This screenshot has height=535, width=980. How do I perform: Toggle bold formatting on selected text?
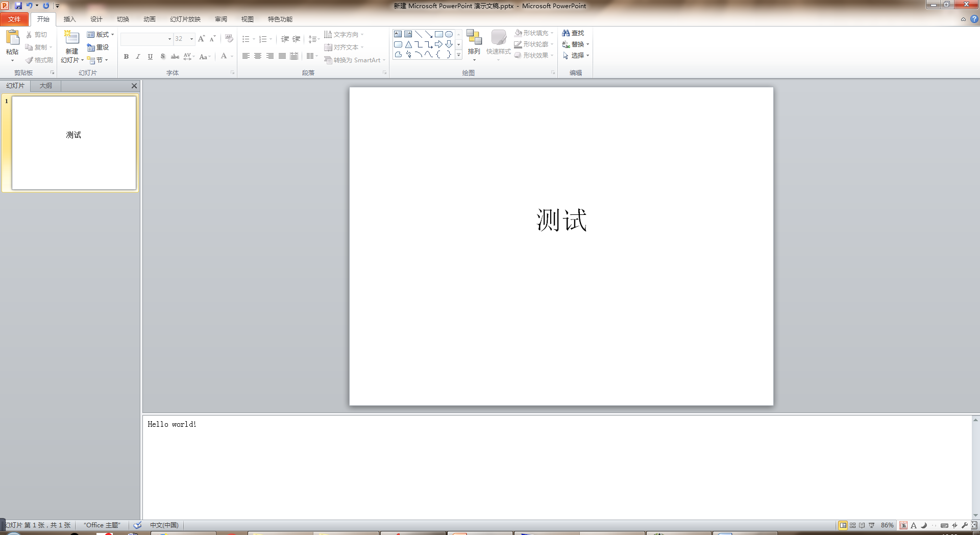click(x=126, y=57)
